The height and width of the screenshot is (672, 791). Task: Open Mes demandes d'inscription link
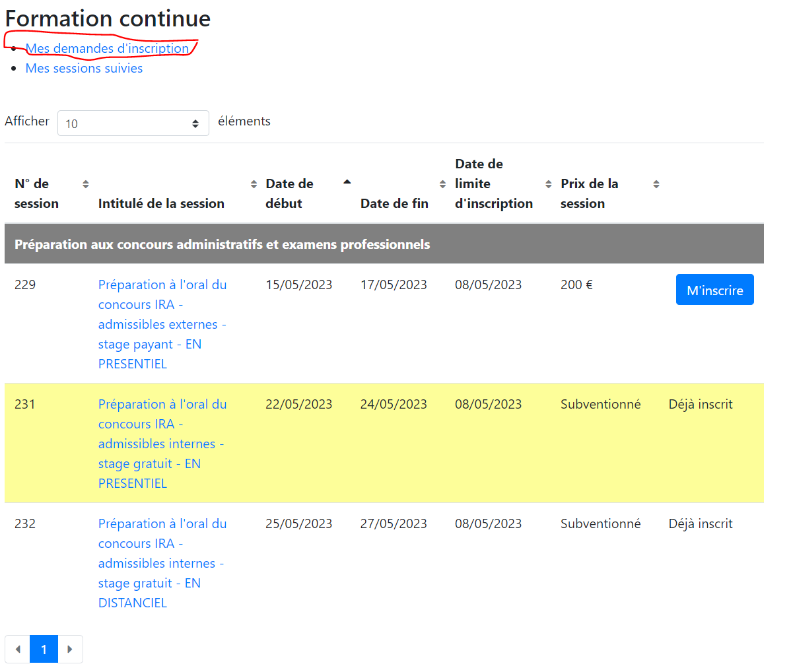click(107, 48)
